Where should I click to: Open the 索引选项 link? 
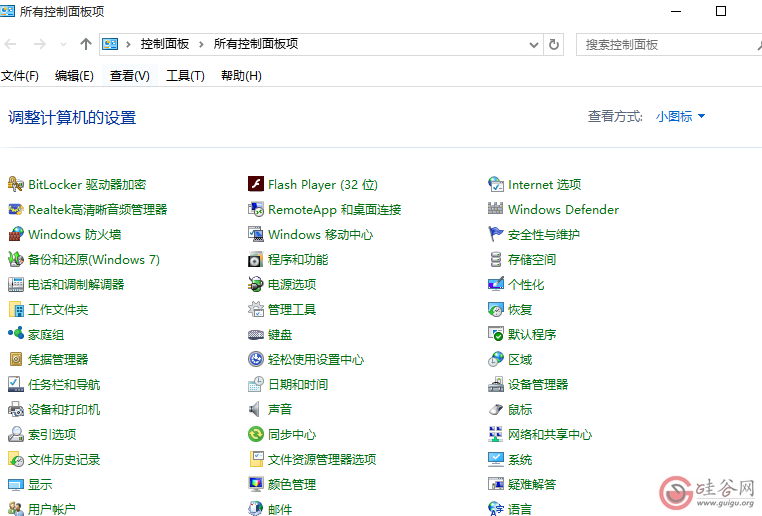52,434
